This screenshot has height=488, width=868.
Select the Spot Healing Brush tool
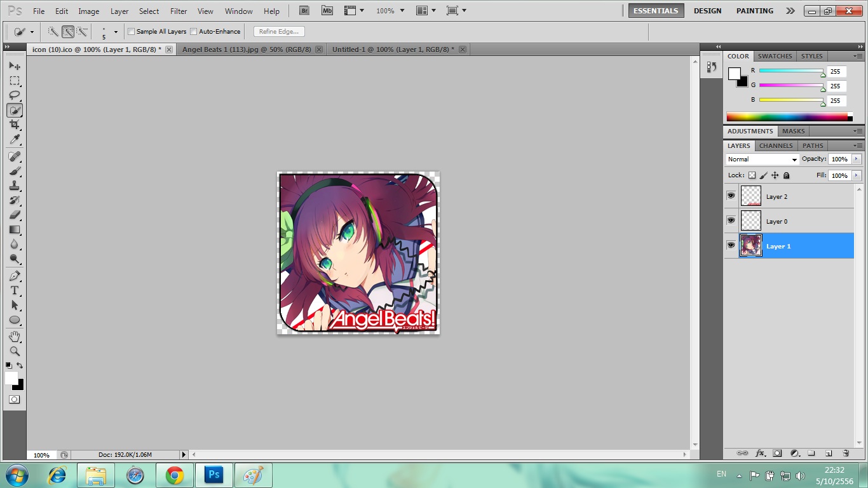point(15,156)
